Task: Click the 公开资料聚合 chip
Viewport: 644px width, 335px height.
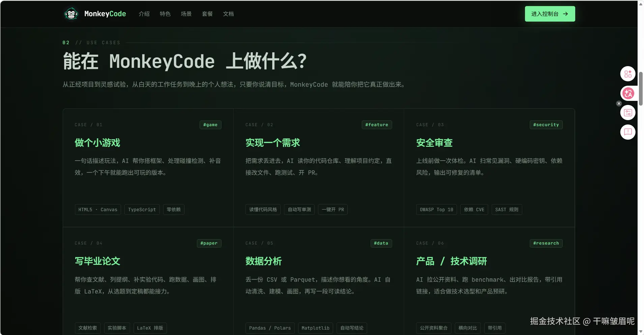Action: pyautogui.click(x=434, y=328)
